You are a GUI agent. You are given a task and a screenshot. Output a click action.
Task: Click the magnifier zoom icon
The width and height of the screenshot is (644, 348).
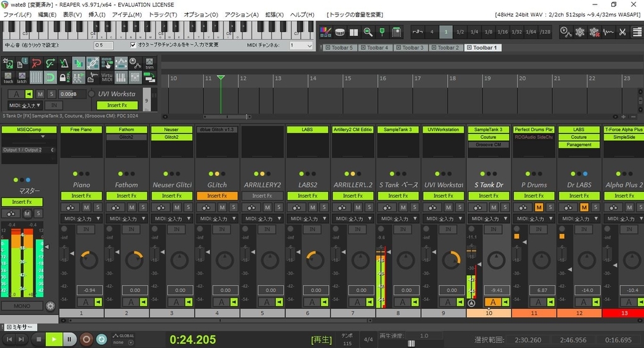pyautogui.click(x=368, y=32)
